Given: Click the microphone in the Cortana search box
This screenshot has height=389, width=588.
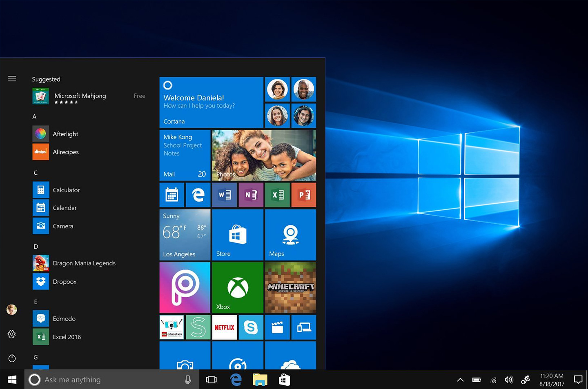Looking at the screenshot, I should click(x=188, y=380).
